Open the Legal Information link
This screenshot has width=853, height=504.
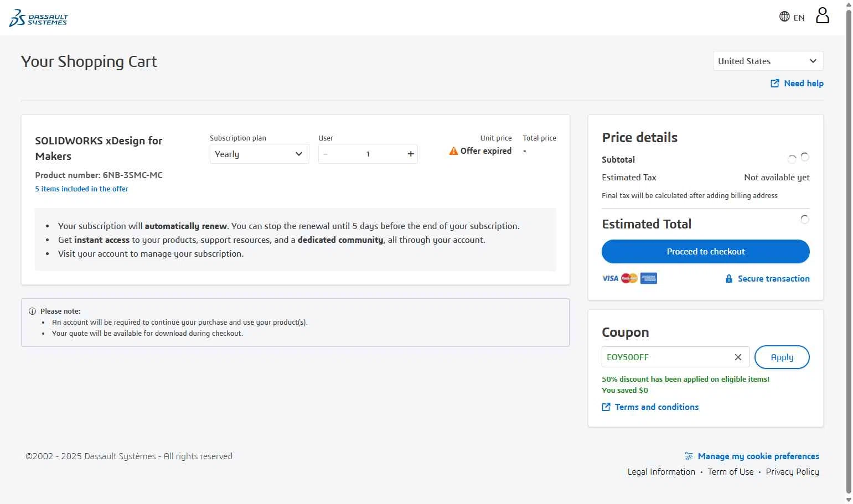coord(661,472)
